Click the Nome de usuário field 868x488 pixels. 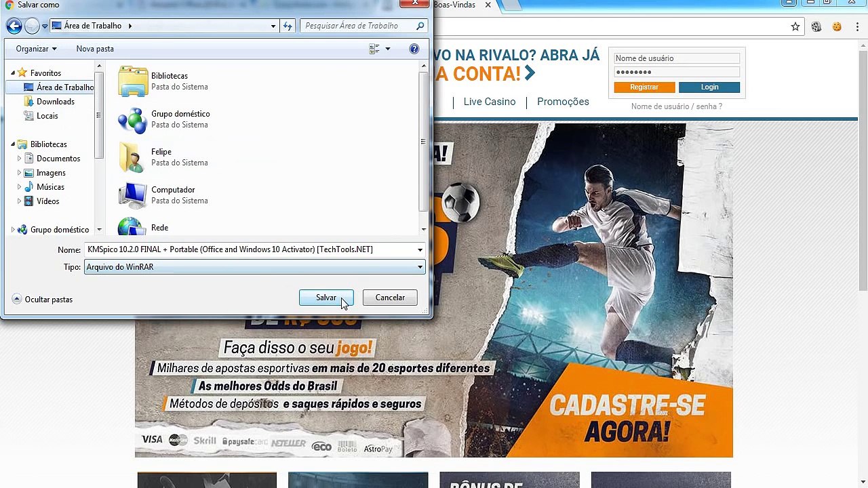click(x=677, y=58)
